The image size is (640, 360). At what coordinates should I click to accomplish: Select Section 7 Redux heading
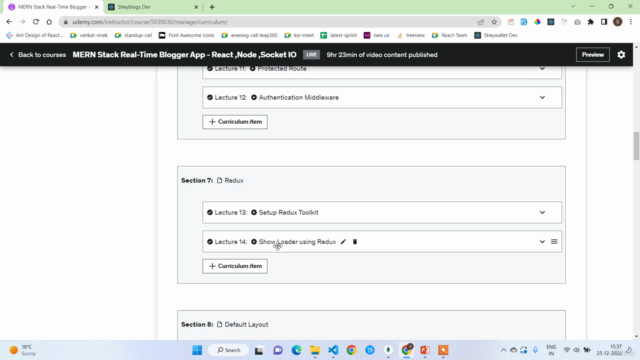[212, 180]
